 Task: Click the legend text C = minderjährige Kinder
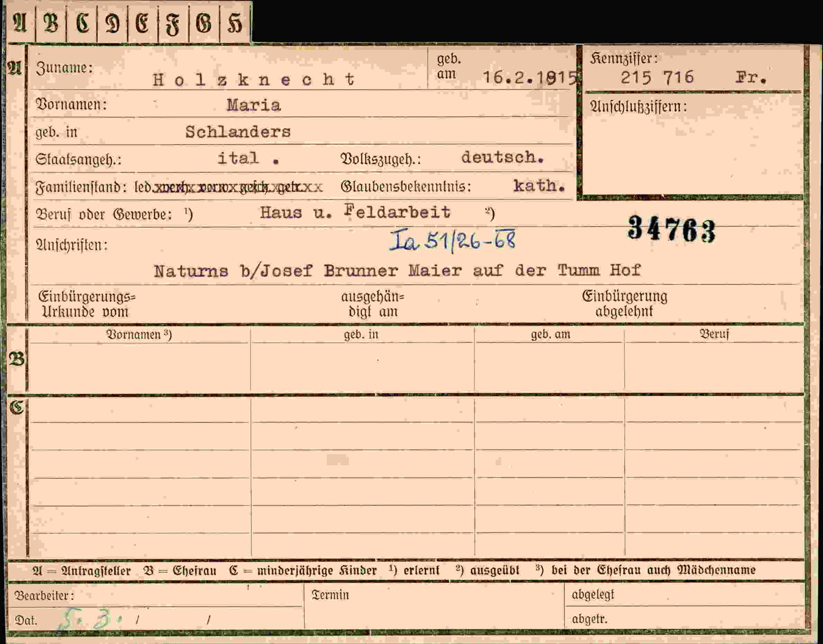click(303, 570)
